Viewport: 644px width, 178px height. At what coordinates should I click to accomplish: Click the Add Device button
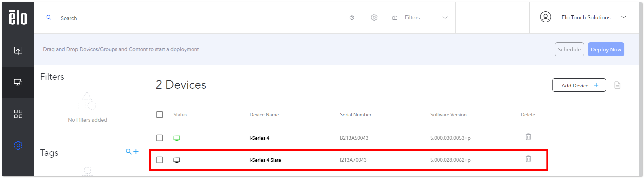[579, 85]
